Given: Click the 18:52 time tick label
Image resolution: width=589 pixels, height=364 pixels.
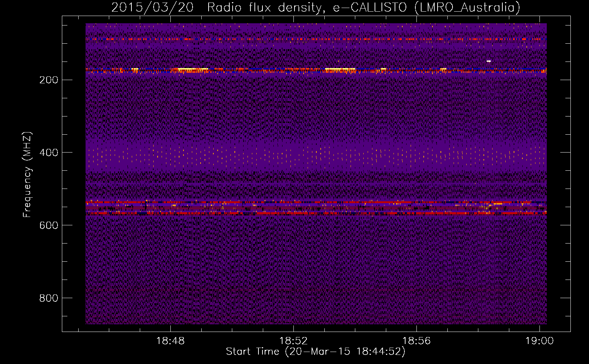Looking at the screenshot, I should tap(293, 341).
